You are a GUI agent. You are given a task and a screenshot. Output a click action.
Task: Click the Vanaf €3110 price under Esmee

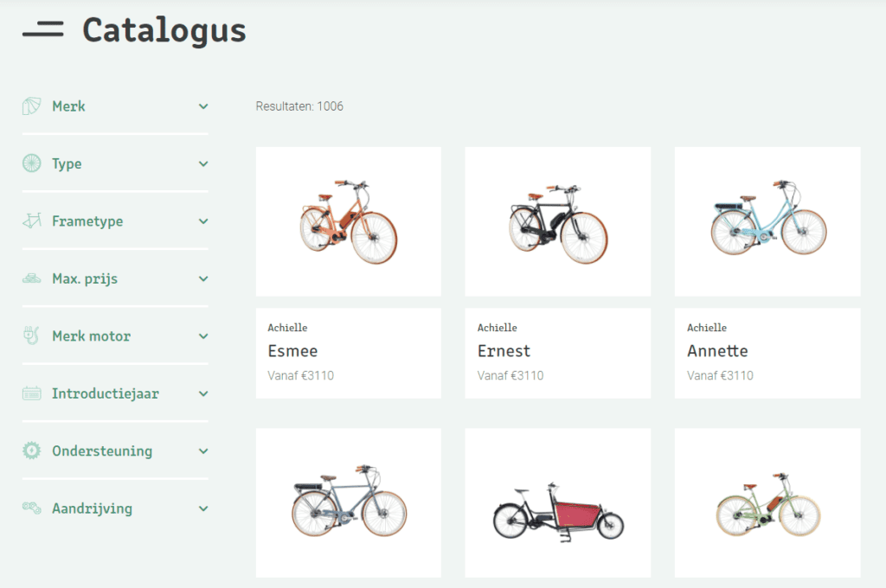(300, 375)
